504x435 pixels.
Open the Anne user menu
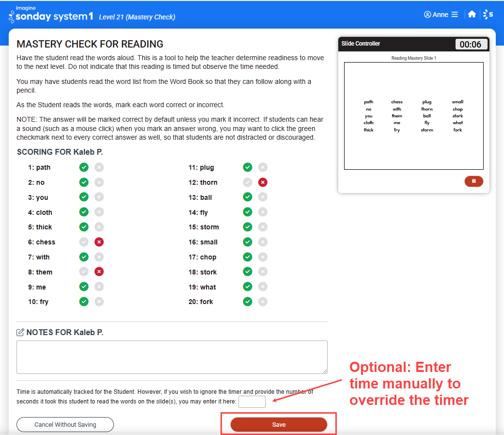pos(441,15)
